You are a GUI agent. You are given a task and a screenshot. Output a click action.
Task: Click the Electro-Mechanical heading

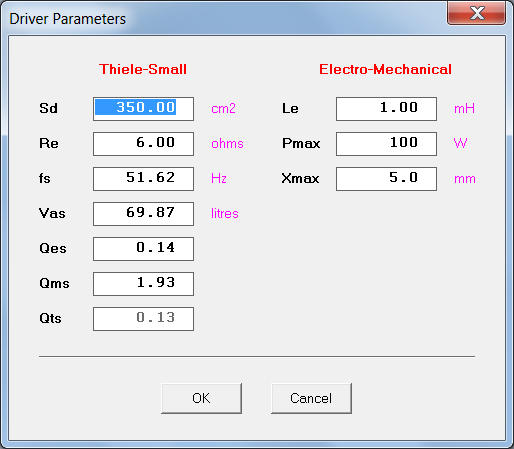(385, 69)
